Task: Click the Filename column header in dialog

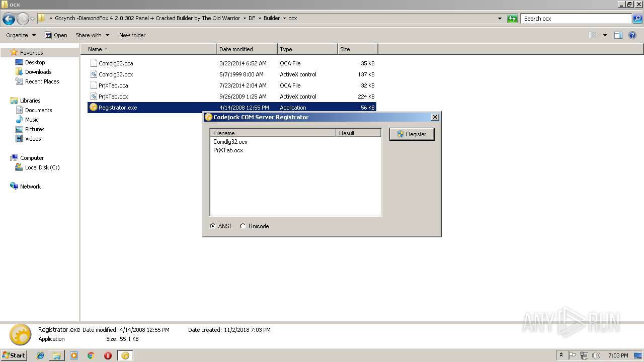Action: pos(273,133)
